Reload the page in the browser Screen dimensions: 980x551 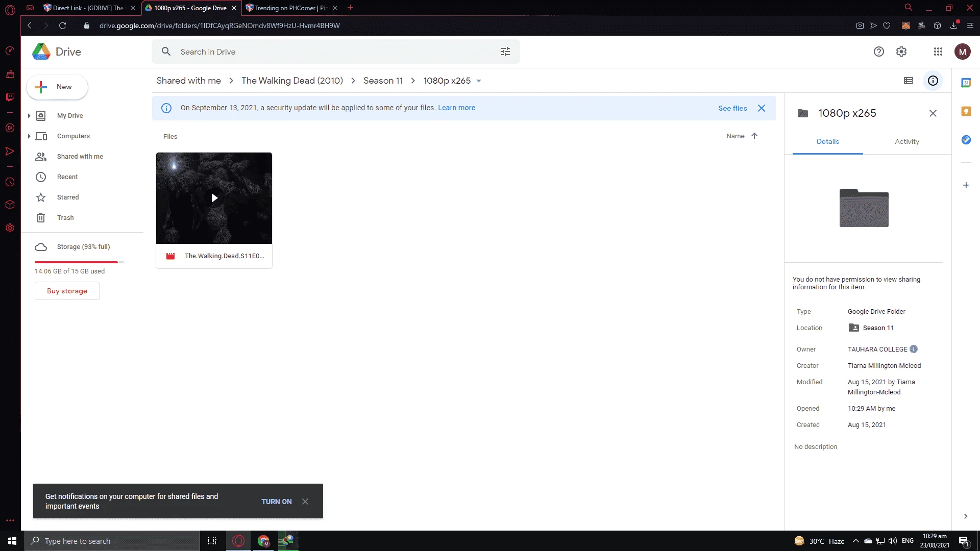coord(62,26)
